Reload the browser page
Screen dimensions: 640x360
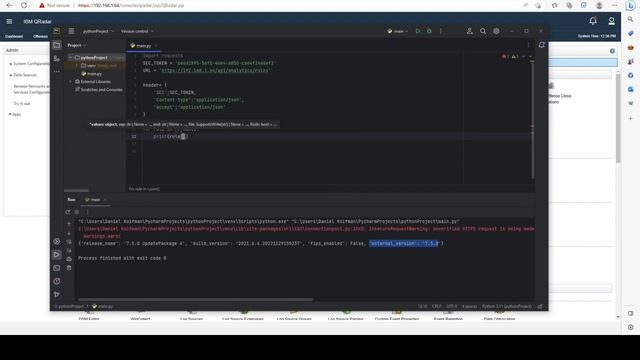pyautogui.click(x=24, y=5)
